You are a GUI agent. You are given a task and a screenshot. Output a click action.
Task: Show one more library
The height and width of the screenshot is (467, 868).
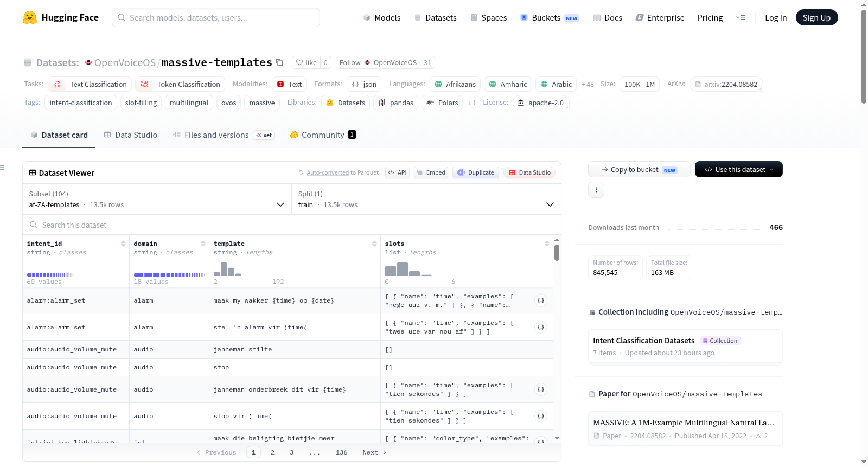(x=471, y=103)
